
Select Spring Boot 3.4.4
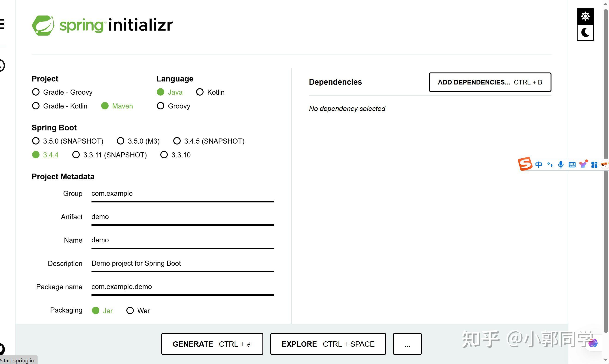pos(45,155)
